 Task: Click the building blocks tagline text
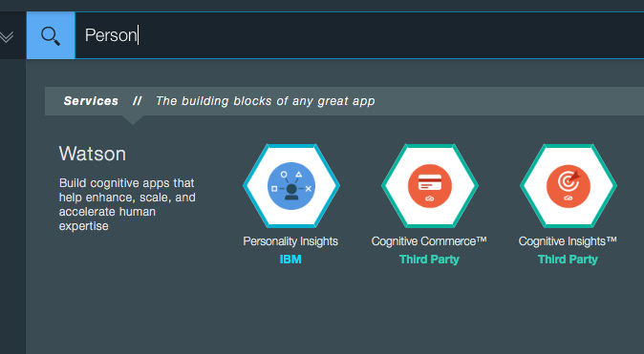[x=266, y=101]
